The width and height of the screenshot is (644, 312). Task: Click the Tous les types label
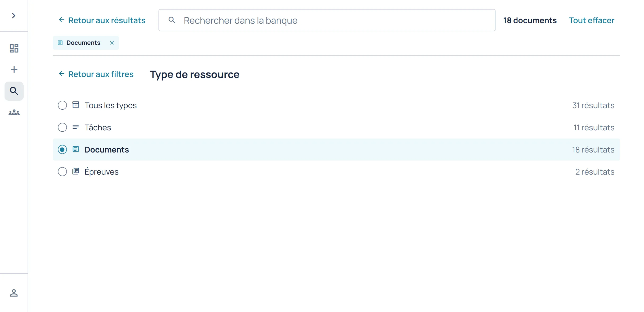point(111,105)
